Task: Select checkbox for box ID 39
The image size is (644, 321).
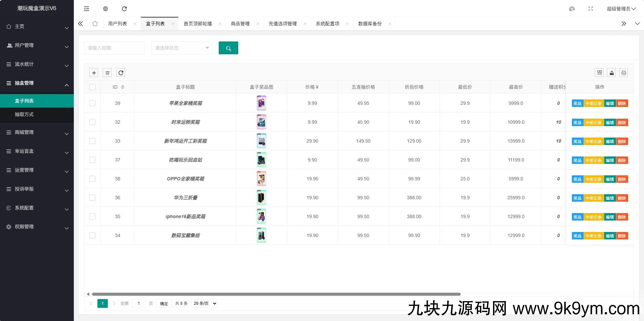Action: pos(92,103)
